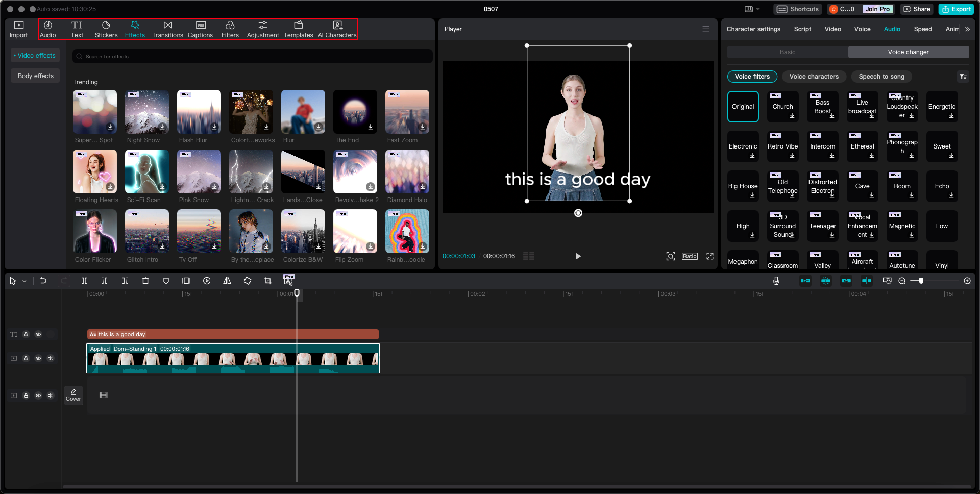
Task: Open the Player panel hamburger menu
Action: [x=706, y=29]
